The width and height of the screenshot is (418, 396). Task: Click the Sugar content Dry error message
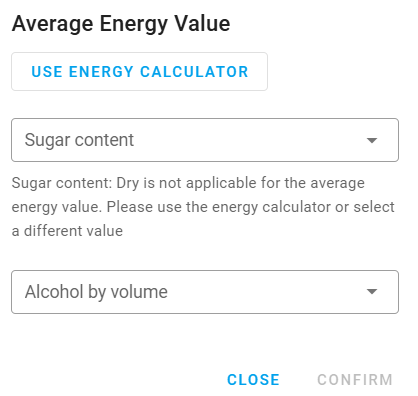tap(203, 207)
